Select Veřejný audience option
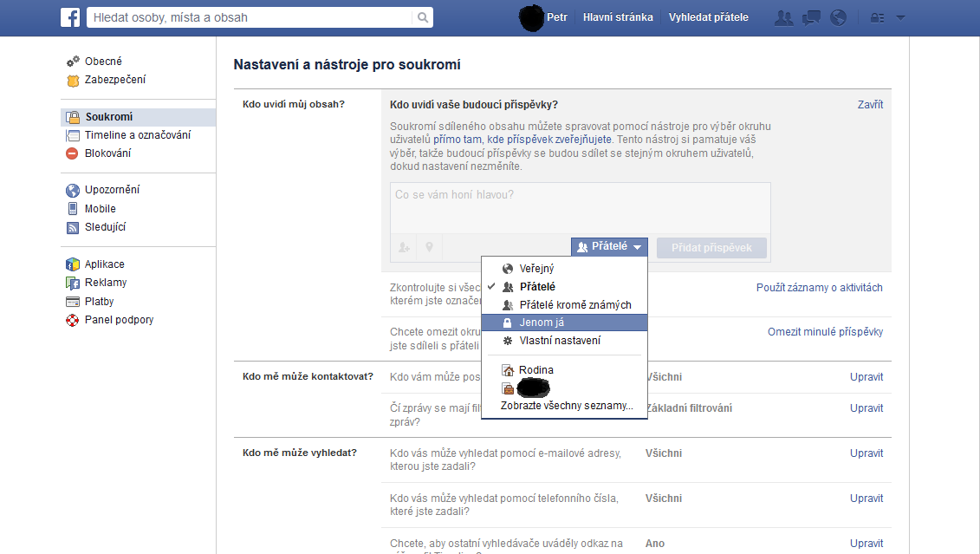Image resolution: width=980 pixels, height=554 pixels. [x=564, y=268]
